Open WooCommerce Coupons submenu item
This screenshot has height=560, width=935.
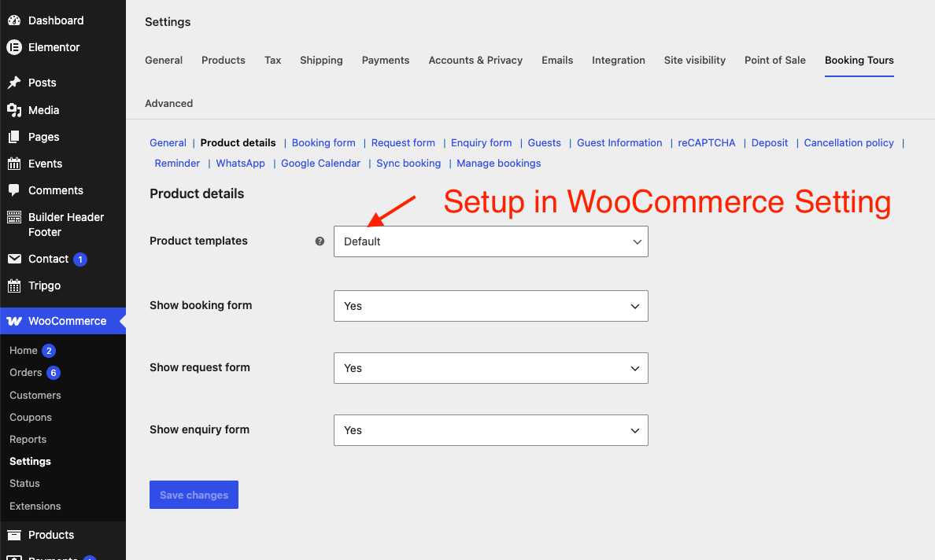point(31,417)
